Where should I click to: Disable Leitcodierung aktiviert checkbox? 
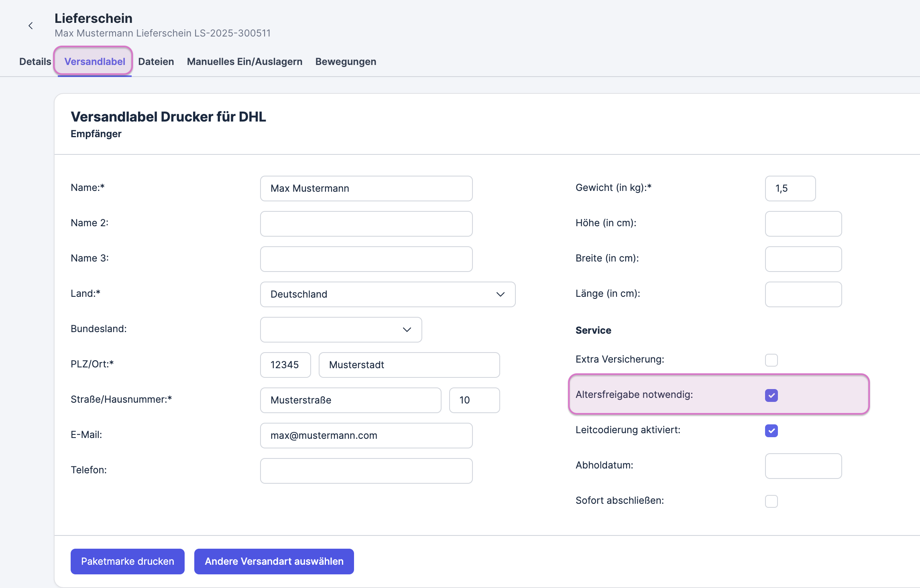771,430
